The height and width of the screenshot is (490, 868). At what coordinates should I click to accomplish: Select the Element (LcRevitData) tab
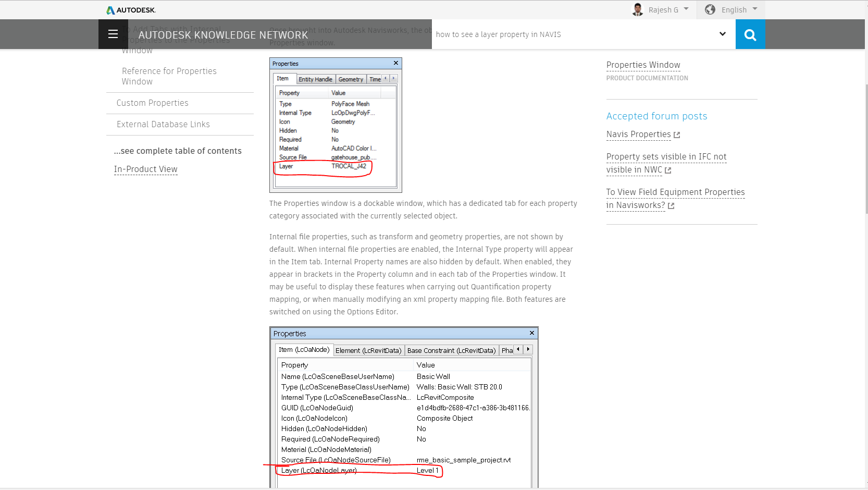tap(369, 350)
